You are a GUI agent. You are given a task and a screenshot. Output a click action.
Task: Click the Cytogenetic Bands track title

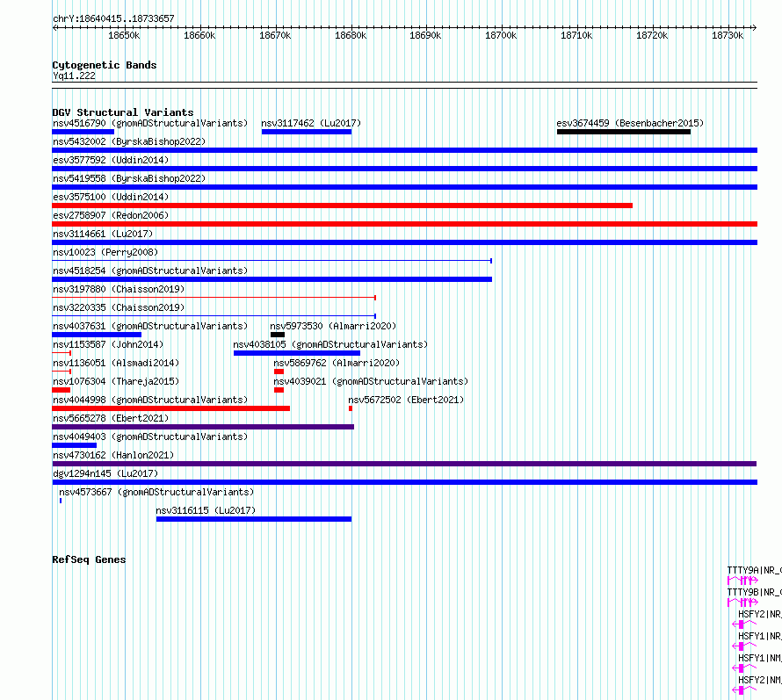[105, 65]
